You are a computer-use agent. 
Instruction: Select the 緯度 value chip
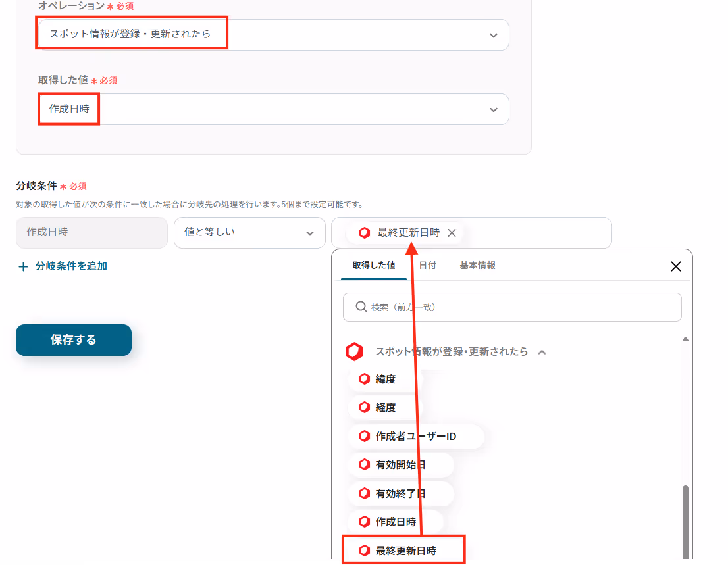tap(385, 379)
